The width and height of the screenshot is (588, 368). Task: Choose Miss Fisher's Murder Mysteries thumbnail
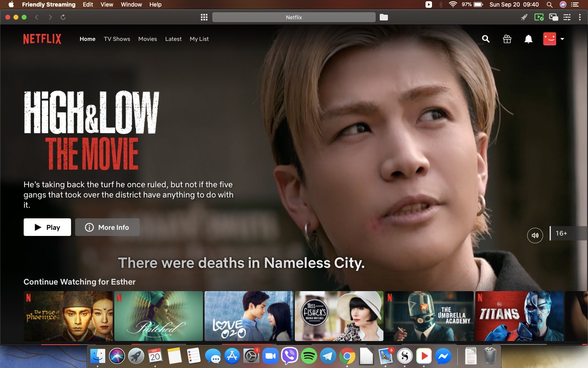coord(339,316)
